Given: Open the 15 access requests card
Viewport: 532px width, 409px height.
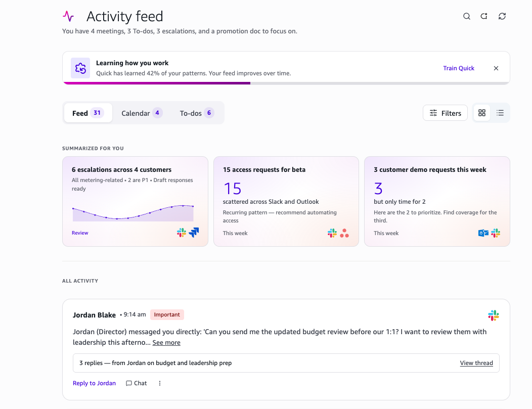Looking at the screenshot, I should pyautogui.click(x=286, y=201).
